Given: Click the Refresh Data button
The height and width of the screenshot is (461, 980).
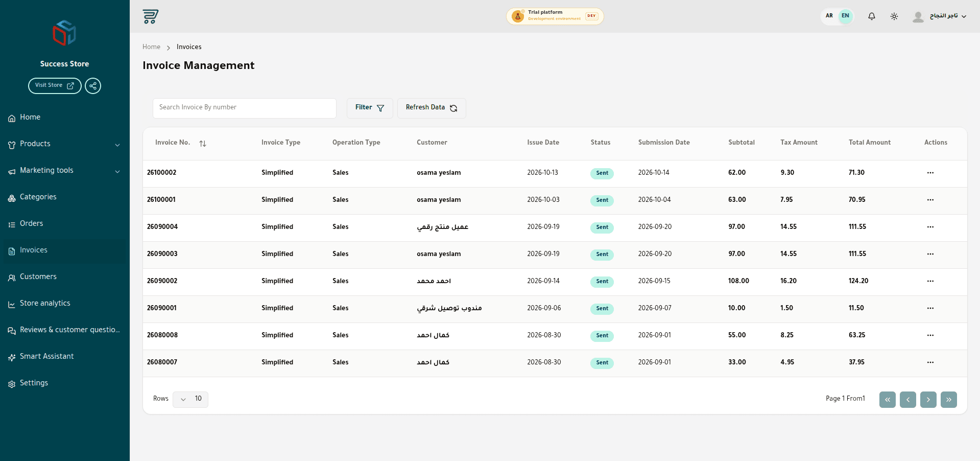Looking at the screenshot, I should click(x=432, y=108).
